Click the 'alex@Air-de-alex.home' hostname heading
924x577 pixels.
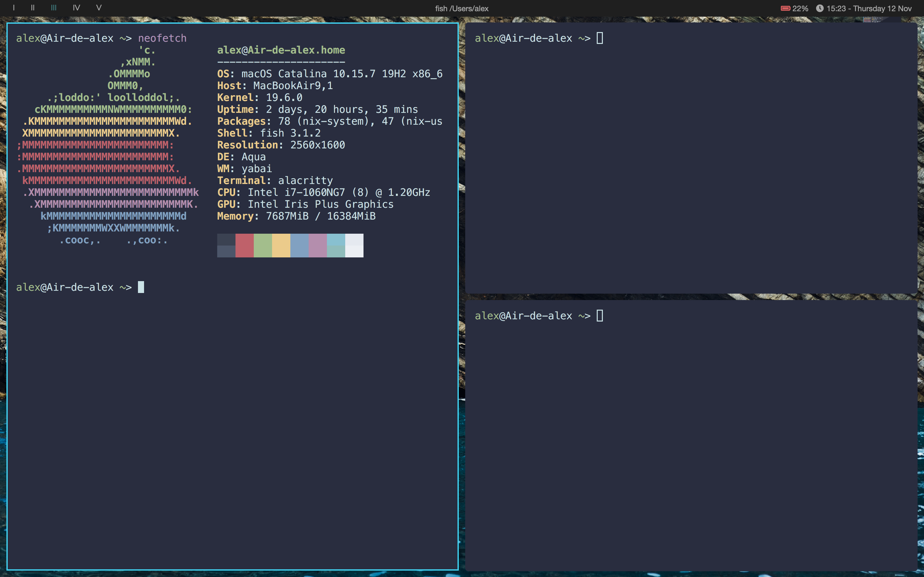tap(281, 50)
